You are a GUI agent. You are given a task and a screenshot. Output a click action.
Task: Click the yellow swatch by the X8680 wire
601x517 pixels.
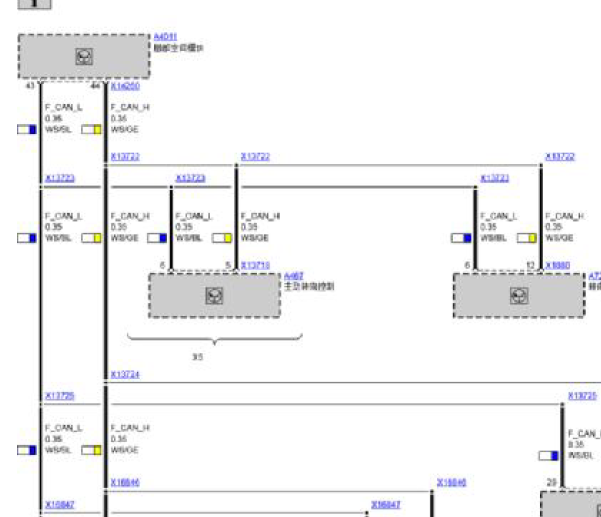(x=527, y=238)
